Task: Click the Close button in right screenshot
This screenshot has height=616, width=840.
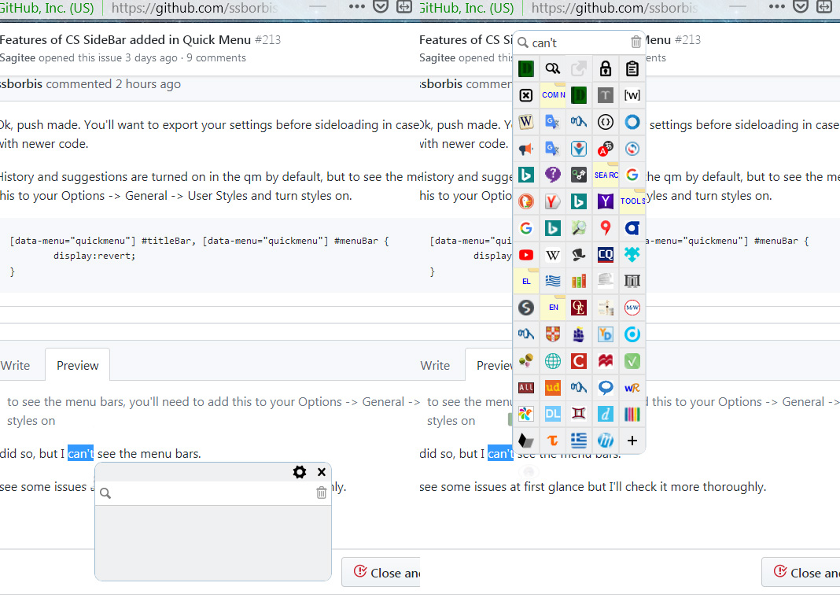Action: point(801,573)
